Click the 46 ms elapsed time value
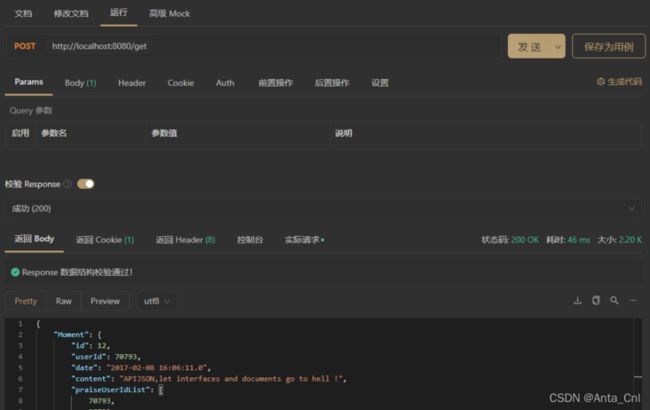This screenshot has width=650, height=410. click(578, 240)
